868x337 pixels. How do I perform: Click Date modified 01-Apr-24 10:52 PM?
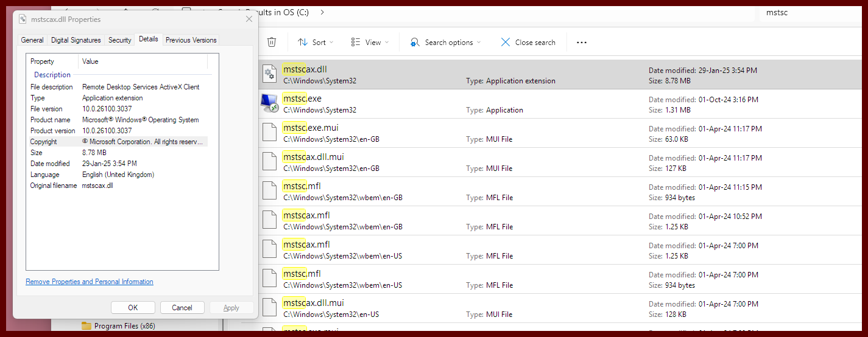pos(705,217)
